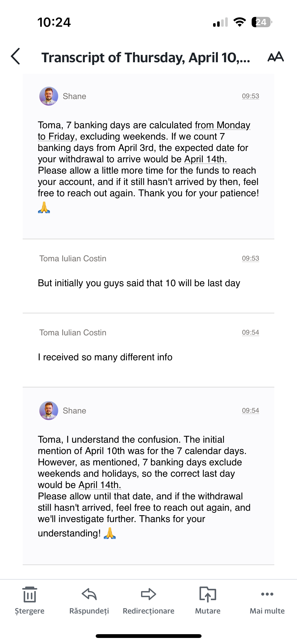Tap the battery indicator in the status bar
Image resolution: width=297 pixels, height=644 pixels.
[x=261, y=22]
